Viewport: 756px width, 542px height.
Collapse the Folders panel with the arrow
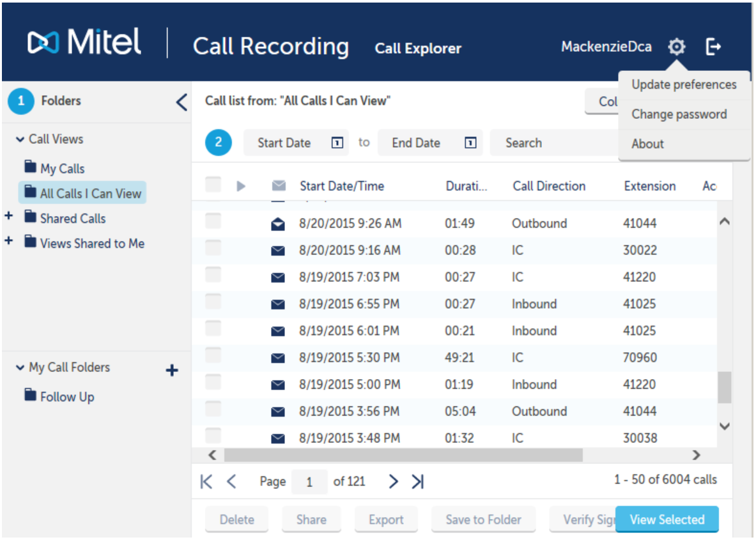click(181, 102)
